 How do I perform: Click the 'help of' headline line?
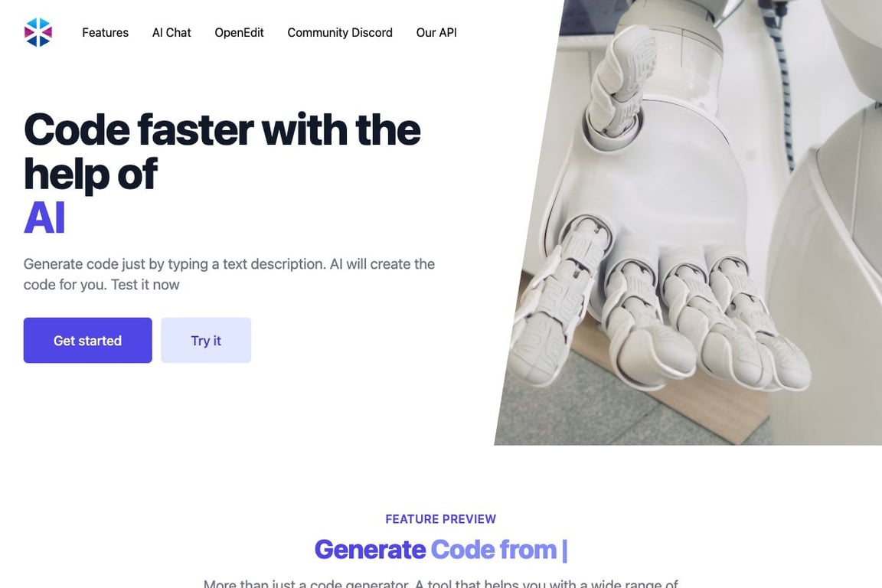coord(90,174)
